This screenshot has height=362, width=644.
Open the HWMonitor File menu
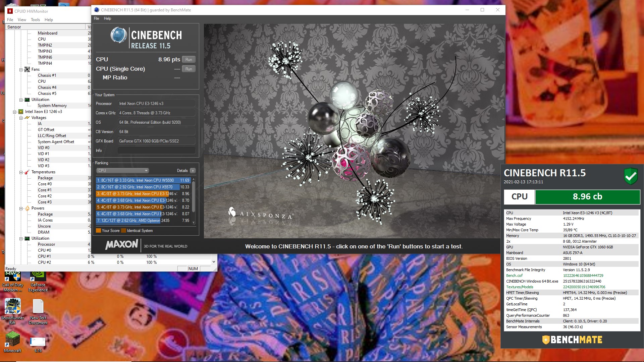10,20
